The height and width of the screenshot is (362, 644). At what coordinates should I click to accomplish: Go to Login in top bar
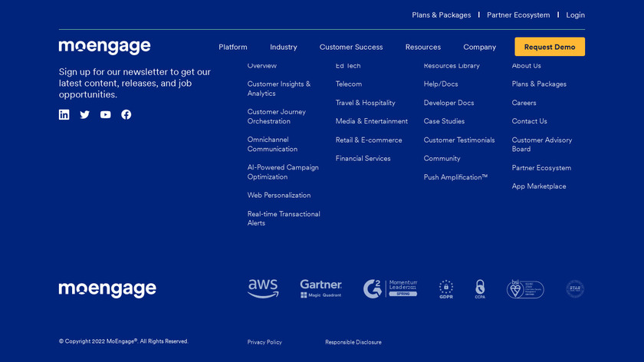click(x=576, y=15)
